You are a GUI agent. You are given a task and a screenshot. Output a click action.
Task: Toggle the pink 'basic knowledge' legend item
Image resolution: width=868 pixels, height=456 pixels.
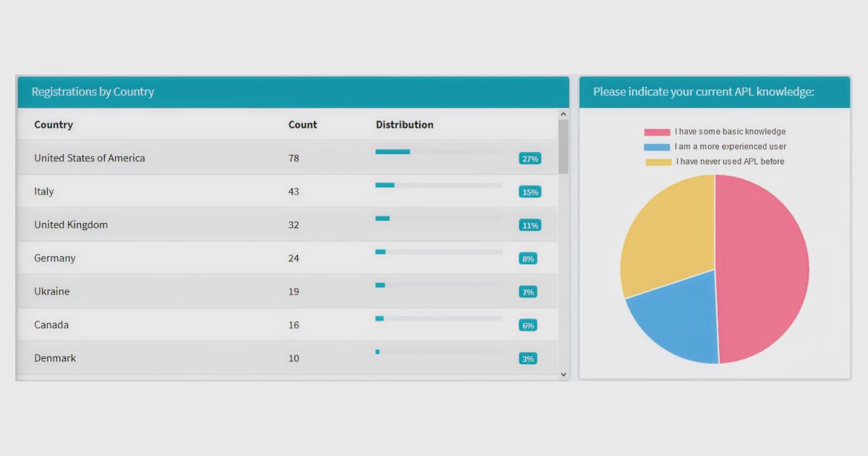(715, 132)
